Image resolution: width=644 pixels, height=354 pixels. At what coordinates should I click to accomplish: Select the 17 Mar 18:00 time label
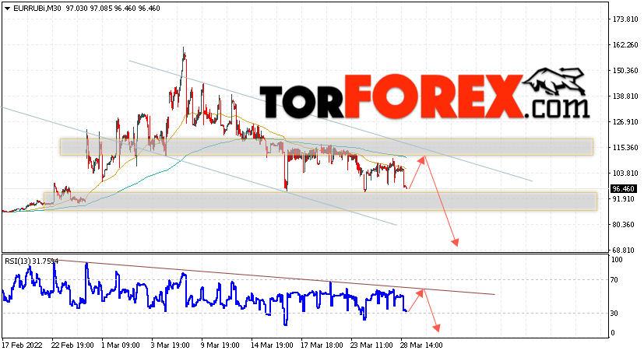322,345
